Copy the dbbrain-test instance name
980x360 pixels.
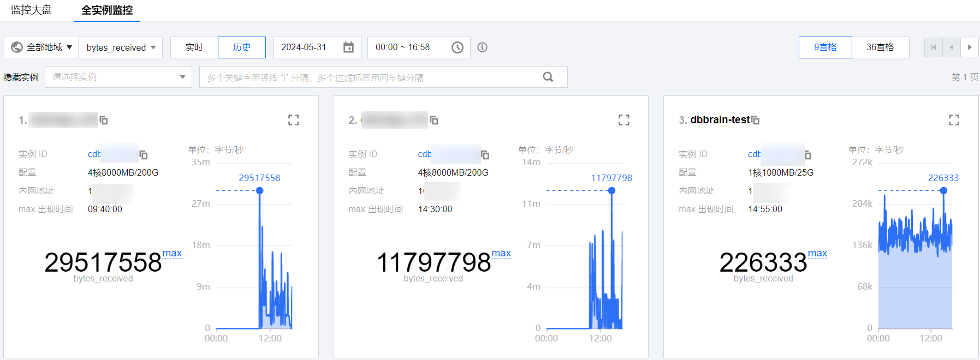pyautogui.click(x=756, y=120)
